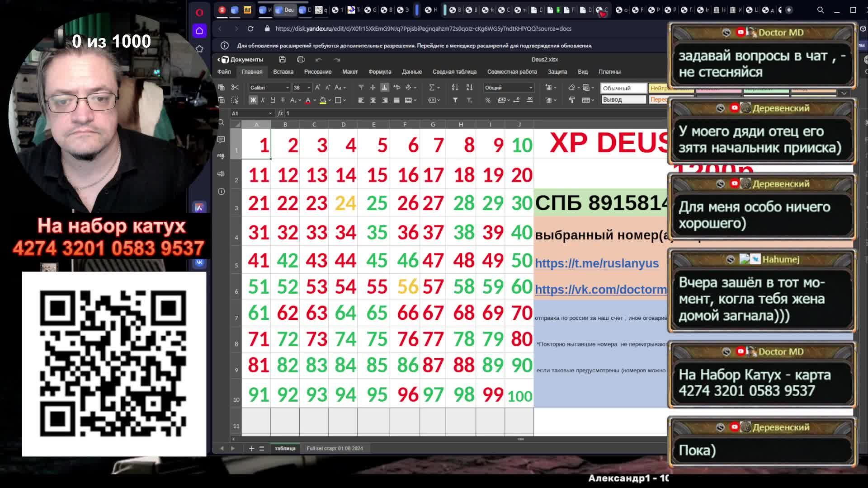868x488 pixels.
Task: Cut the selected cells with scissors icon
Action: click(235, 87)
